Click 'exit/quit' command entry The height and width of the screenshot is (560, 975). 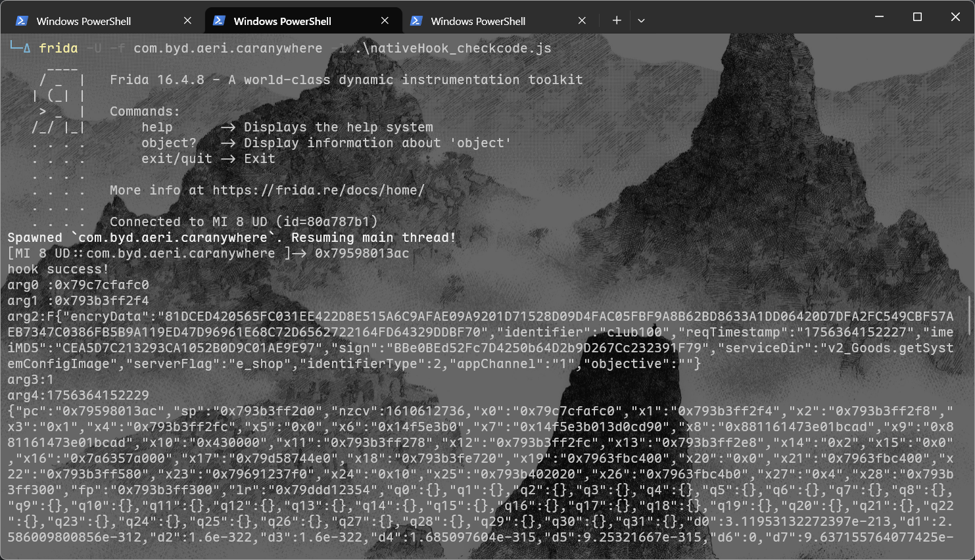pos(177,159)
